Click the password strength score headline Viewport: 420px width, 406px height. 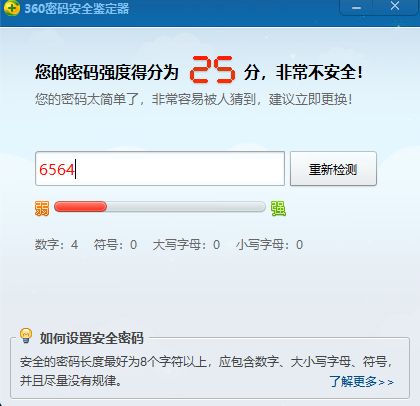199,72
